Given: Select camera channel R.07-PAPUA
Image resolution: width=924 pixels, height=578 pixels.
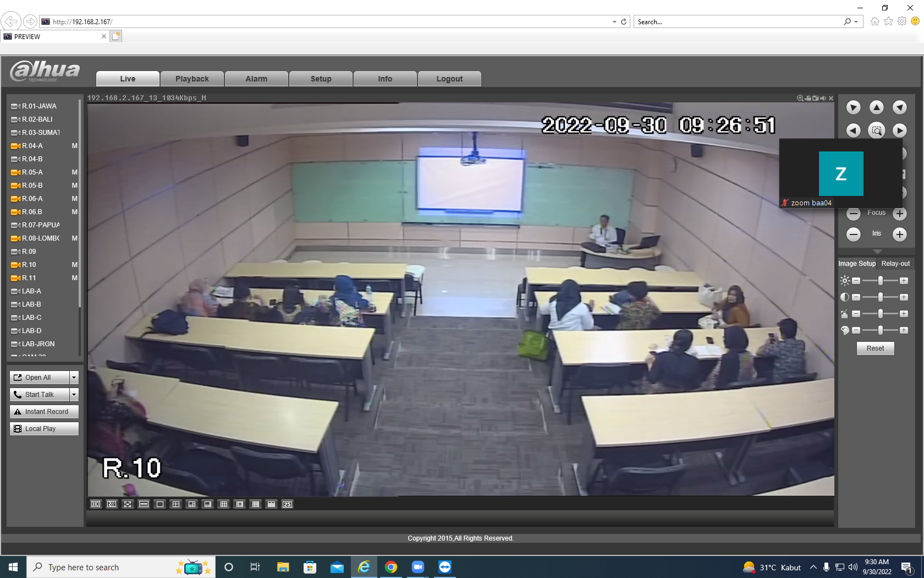Looking at the screenshot, I should coord(41,225).
